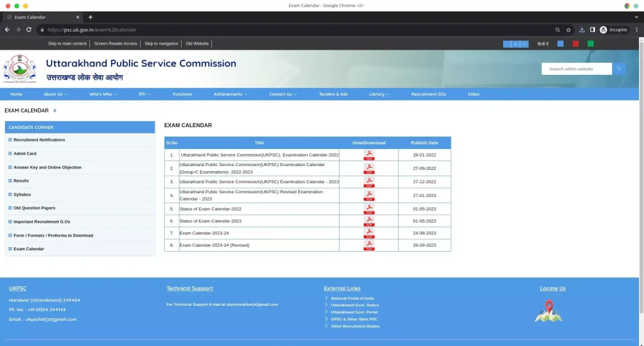
Task: Click Skip to main content link
Action: coord(67,43)
